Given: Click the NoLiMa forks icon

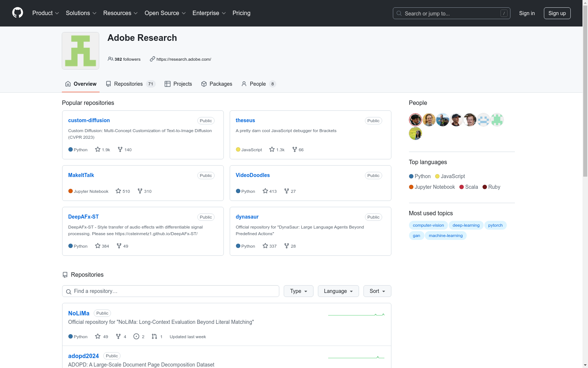Looking at the screenshot, I should (x=118, y=336).
